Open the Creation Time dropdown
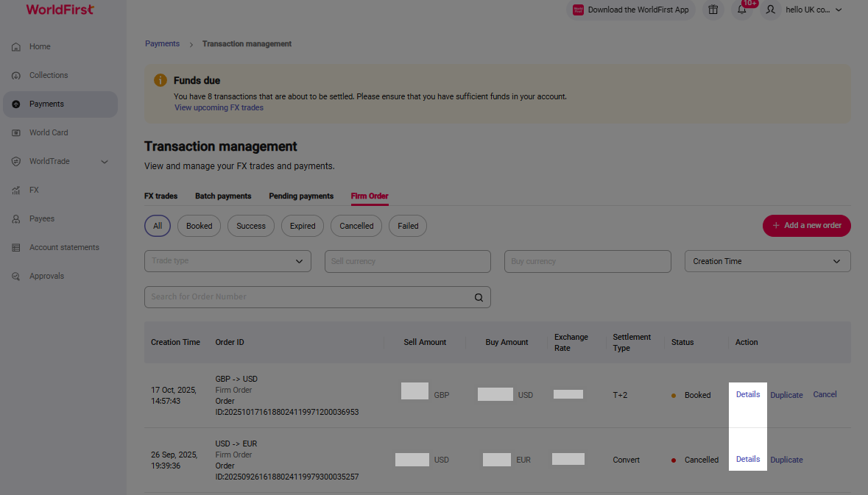The height and width of the screenshot is (495, 868). click(x=767, y=261)
